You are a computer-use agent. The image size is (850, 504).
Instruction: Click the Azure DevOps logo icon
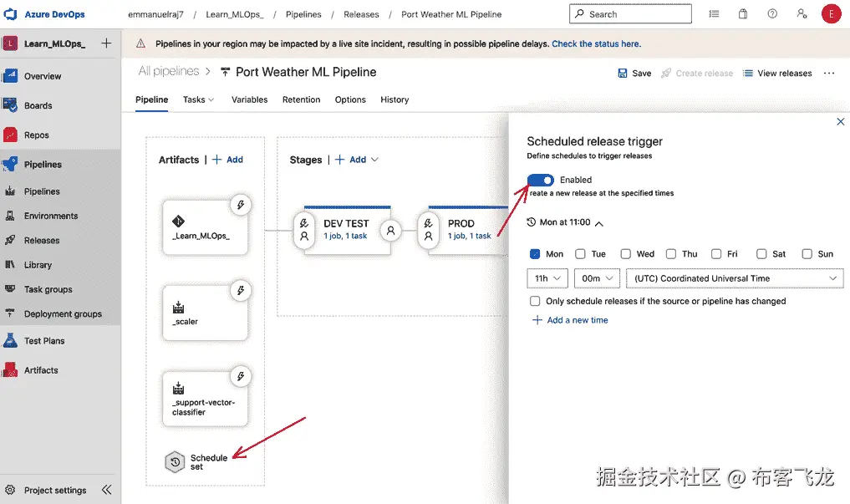tap(10, 14)
